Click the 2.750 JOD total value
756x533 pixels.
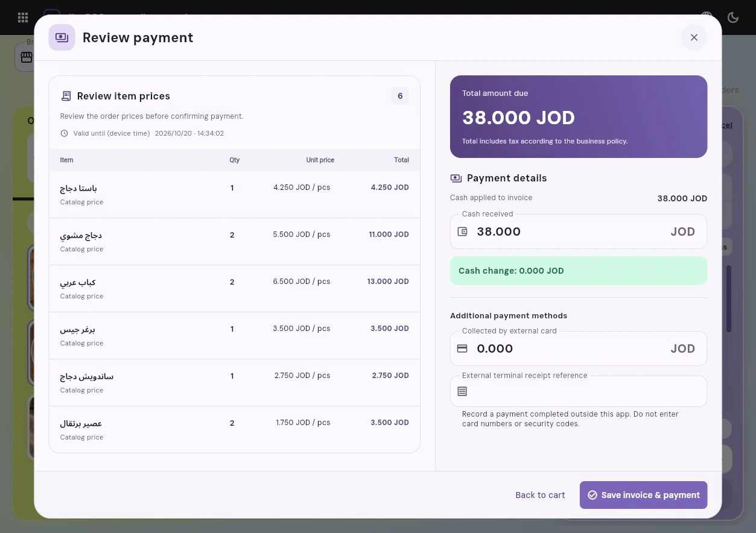[390, 376]
